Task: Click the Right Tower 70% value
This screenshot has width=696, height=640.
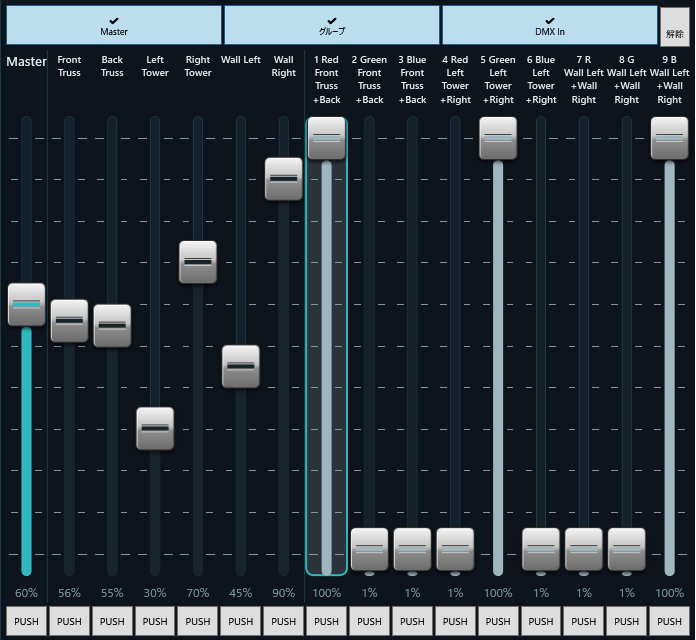Action: pyautogui.click(x=198, y=593)
